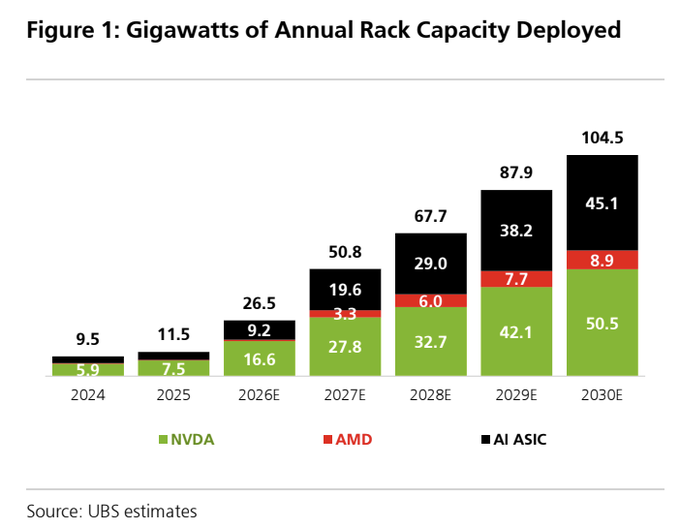Click the 42.1 NVDA segment of the 2029E bar

click(516, 332)
